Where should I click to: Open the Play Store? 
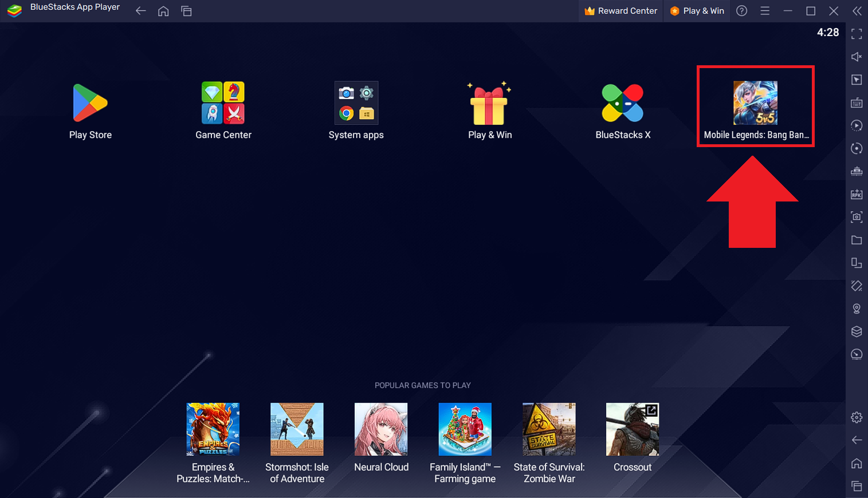pyautogui.click(x=90, y=104)
